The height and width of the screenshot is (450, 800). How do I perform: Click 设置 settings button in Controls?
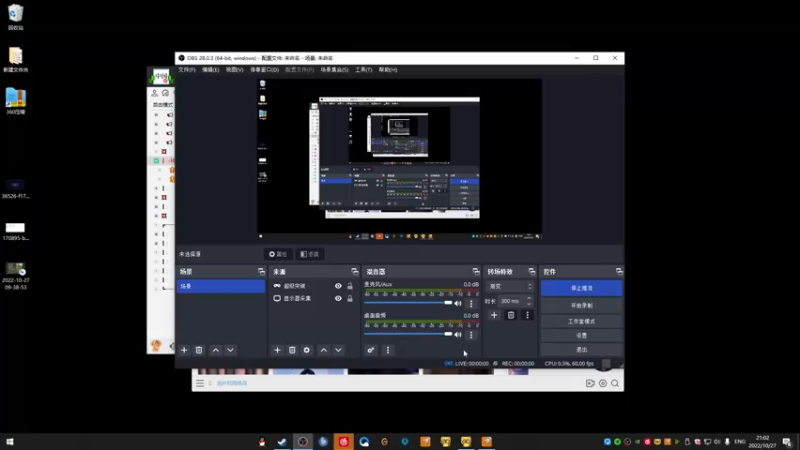click(x=582, y=336)
